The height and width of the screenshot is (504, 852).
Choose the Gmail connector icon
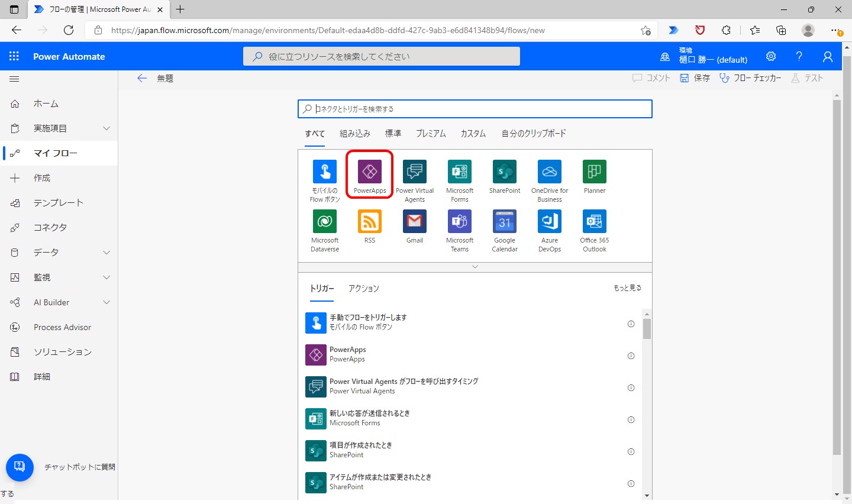pyautogui.click(x=415, y=221)
